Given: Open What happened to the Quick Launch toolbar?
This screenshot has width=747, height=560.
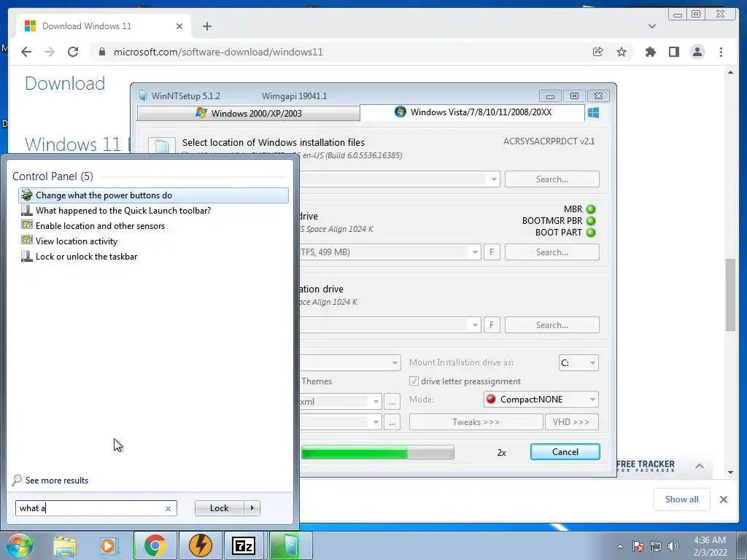Looking at the screenshot, I should 153,211.
